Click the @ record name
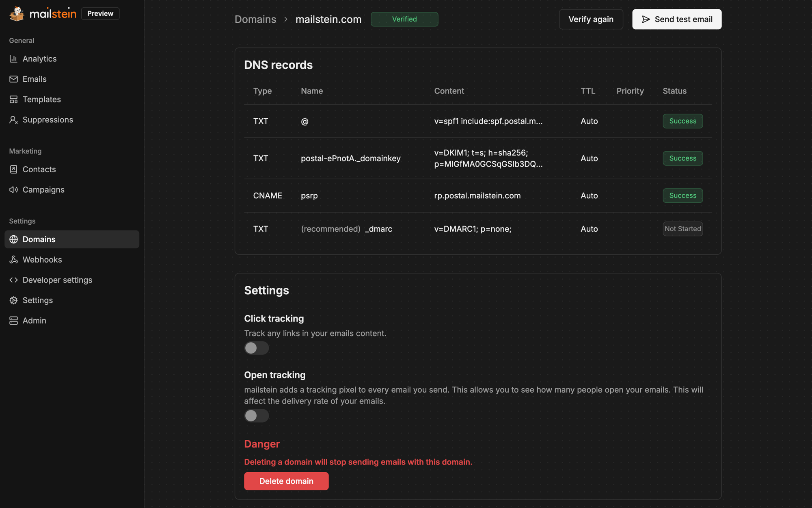The image size is (812, 508). pos(305,121)
